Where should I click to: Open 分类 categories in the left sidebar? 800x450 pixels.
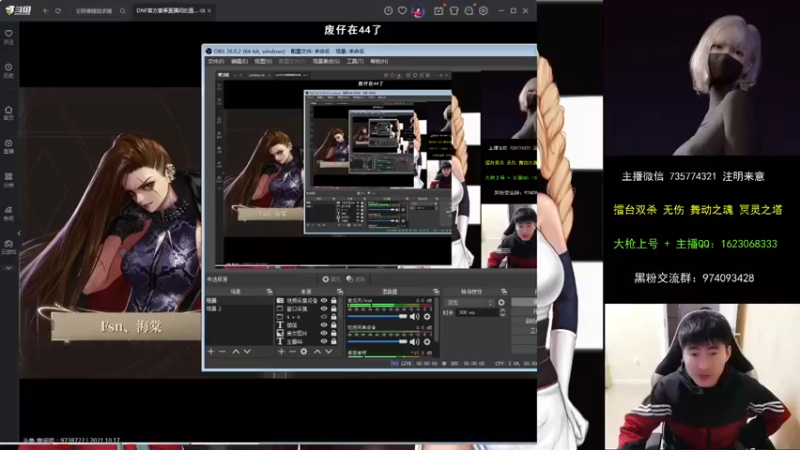point(9,180)
